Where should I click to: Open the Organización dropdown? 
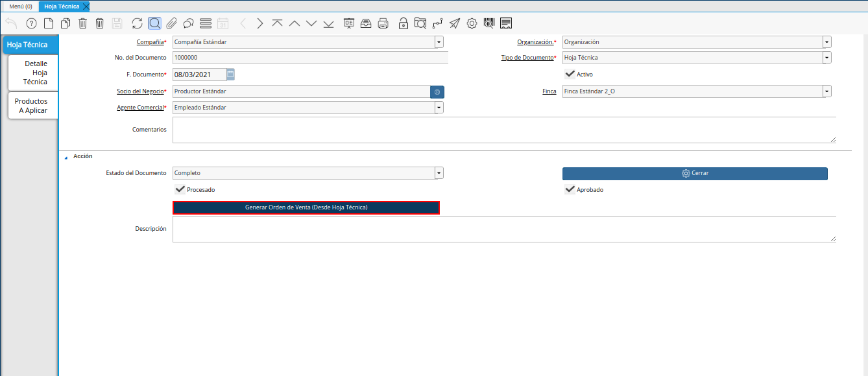pyautogui.click(x=827, y=42)
